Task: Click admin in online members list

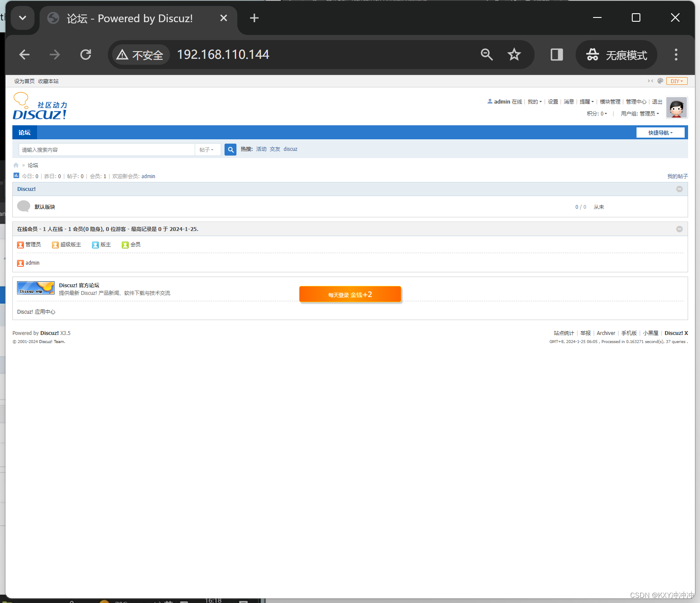Action: [32, 263]
